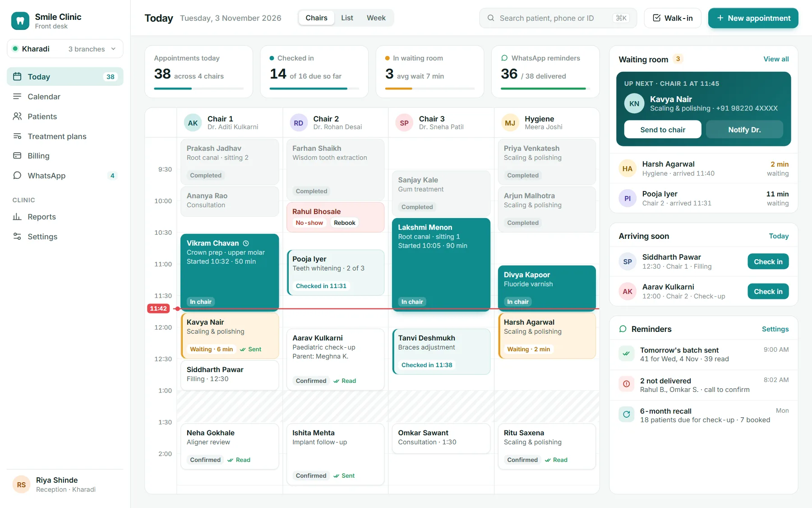Focus the patient search field

[x=558, y=18]
